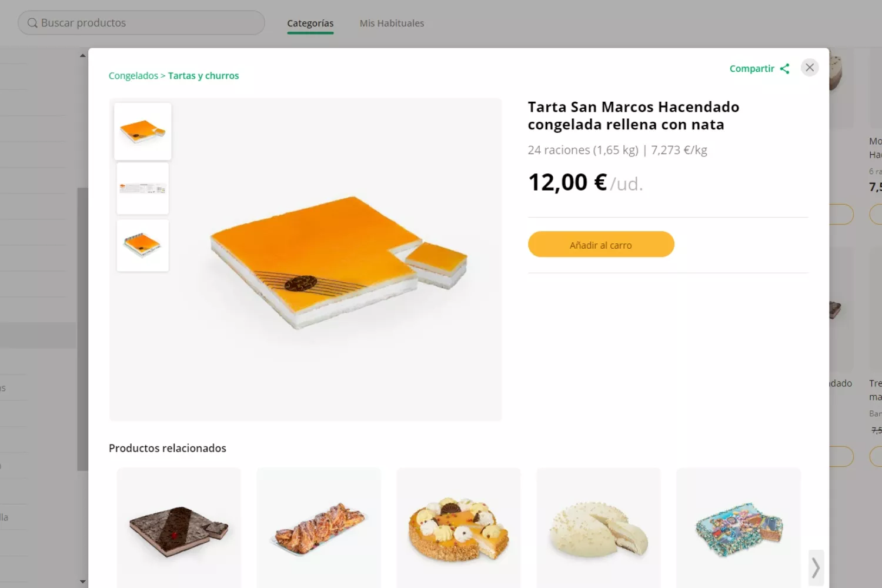Click the sidebar scroll-up arrow
This screenshot has width=882, height=588.
click(82, 55)
